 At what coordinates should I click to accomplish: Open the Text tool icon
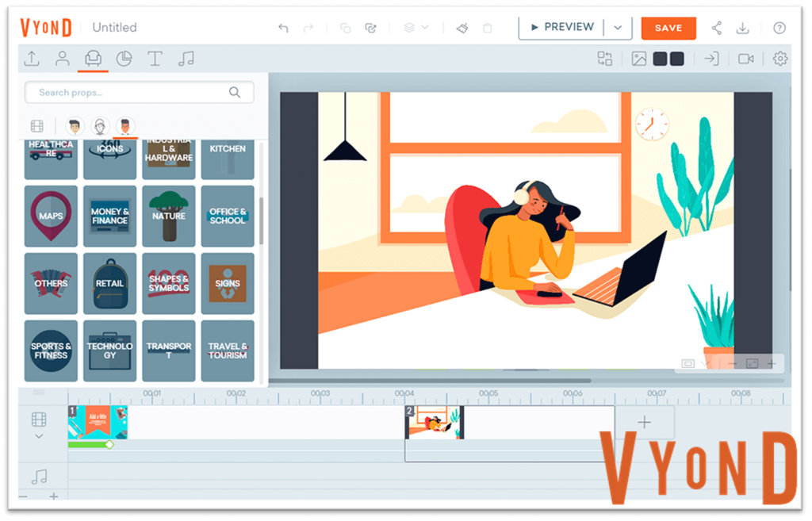(155, 59)
